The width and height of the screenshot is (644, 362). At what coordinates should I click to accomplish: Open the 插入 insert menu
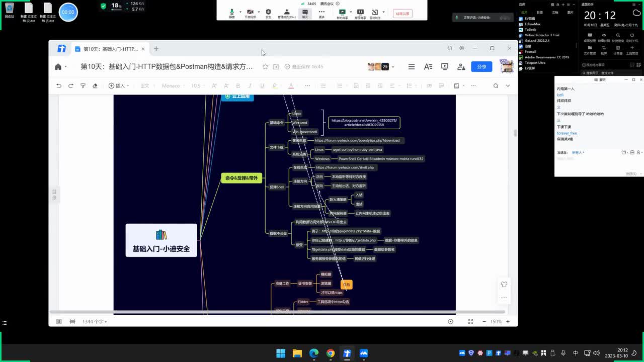pos(119,86)
